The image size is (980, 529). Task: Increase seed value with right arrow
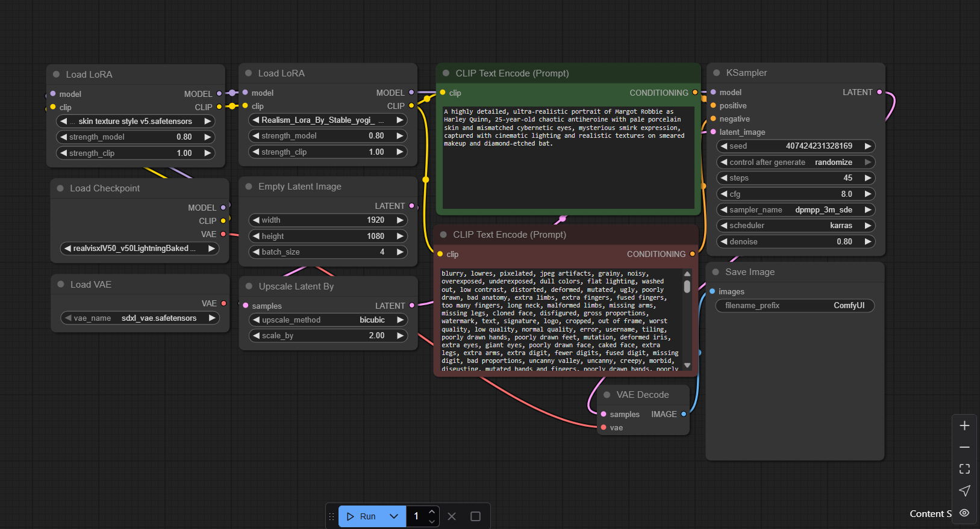tap(868, 146)
